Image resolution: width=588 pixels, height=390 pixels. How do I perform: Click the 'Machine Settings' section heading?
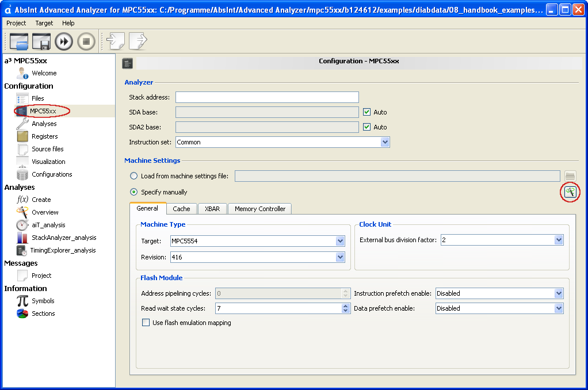tap(152, 160)
